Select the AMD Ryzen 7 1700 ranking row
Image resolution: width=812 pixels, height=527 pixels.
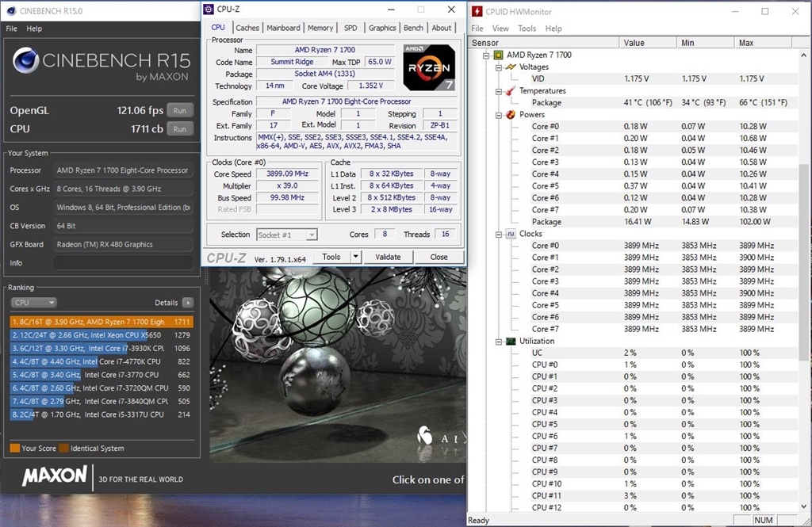pos(101,322)
